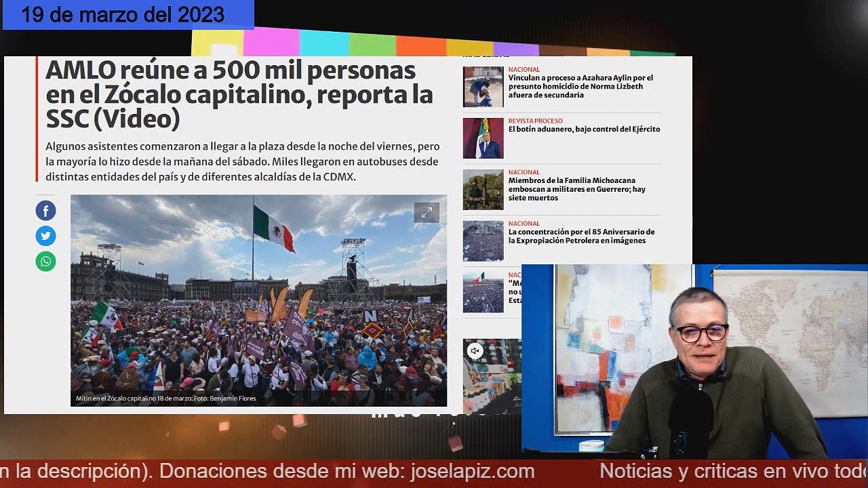The height and width of the screenshot is (488, 868).
Task: Click the embedded video thumbnail below the sidebar
Action: pos(492,376)
